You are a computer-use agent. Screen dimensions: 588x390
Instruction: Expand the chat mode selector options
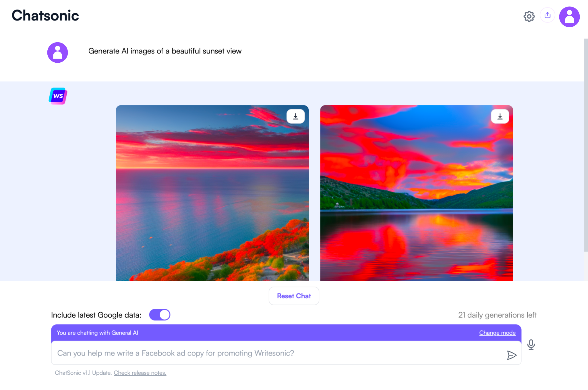[x=497, y=333]
